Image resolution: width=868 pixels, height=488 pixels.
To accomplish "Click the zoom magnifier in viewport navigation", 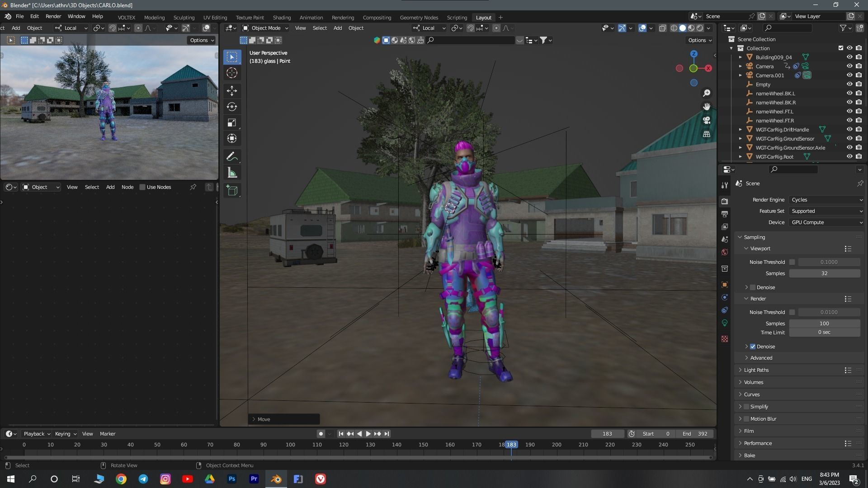I will (x=706, y=93).
